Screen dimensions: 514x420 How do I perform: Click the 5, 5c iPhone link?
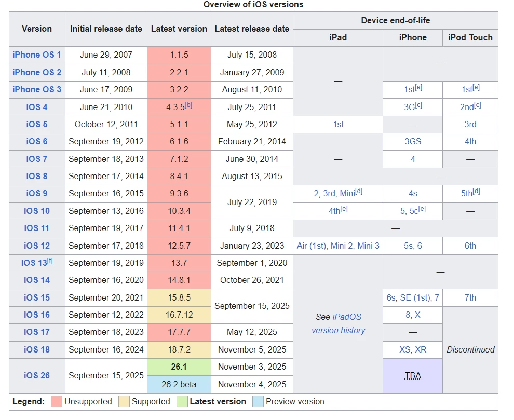409,211
